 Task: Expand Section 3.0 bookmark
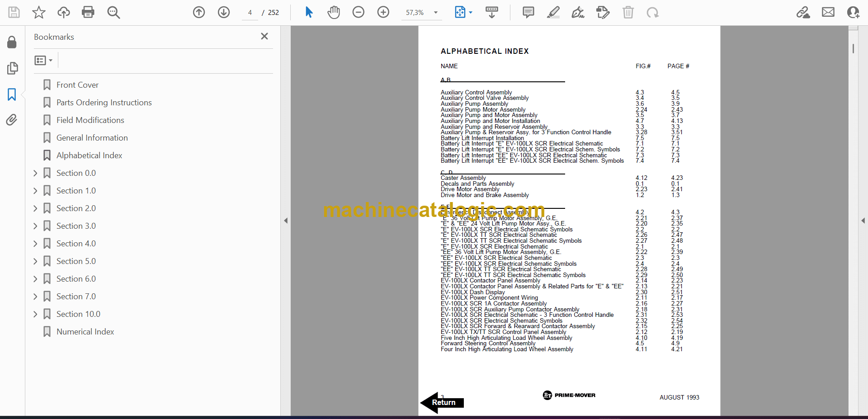coord(35,226)
